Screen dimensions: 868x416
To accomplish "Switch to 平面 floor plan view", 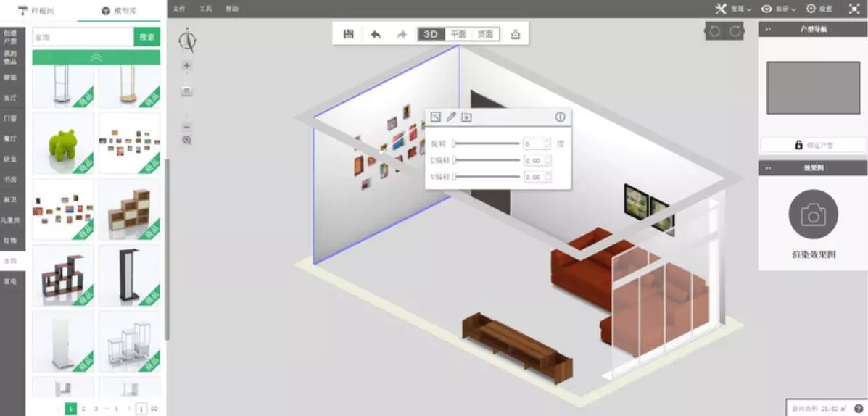I will pyautogui.click(x=458, y=34).
